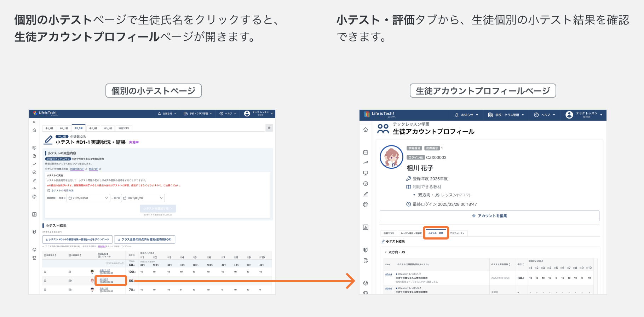Select the pencil icon in the left quiz page sidebar
Viewport: 644px width, 317px height.
tap(34, 180)
